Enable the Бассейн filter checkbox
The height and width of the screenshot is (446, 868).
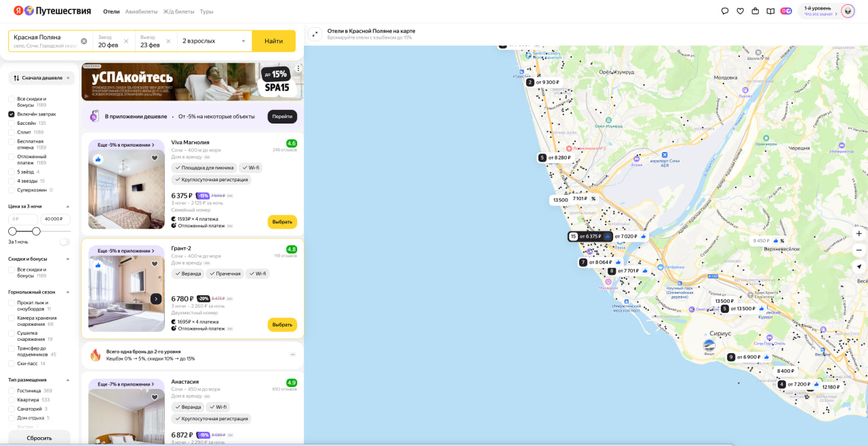[x=12, y=124]
